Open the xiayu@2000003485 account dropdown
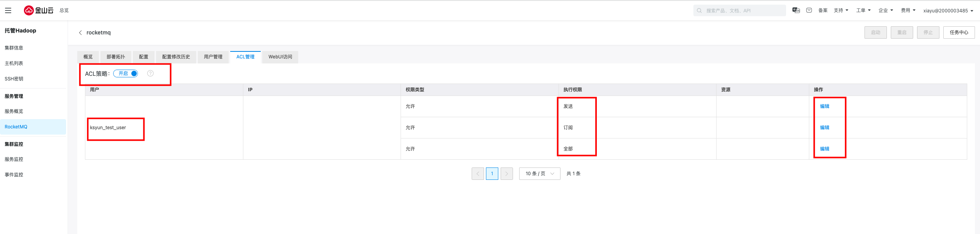Image resolution: width=980 pixels, height=234 pixels. click(948, 10)
